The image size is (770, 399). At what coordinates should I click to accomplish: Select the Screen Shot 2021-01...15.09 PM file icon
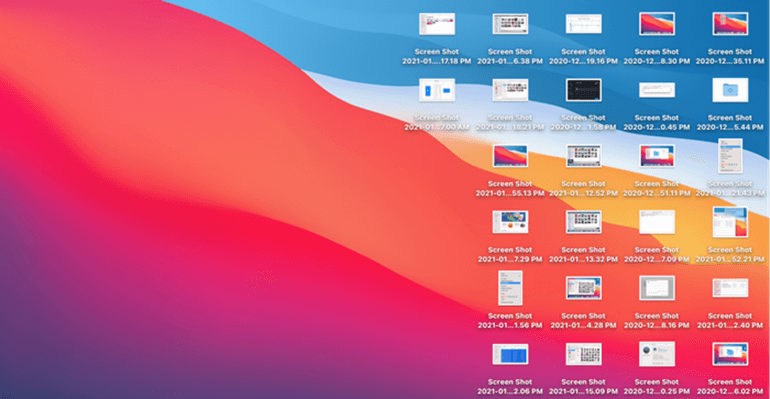click(583, 354)
